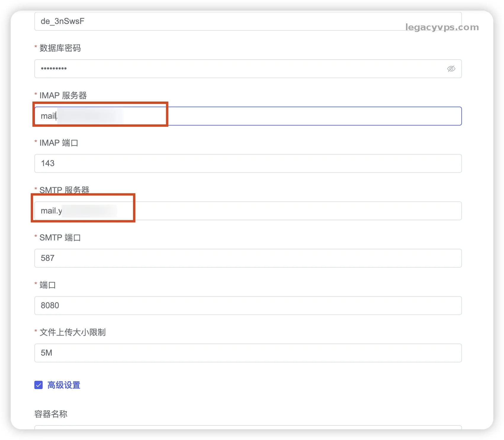Click the IMAP 服务器 label text
Image resolution: width=504 pixels, height=440 pixels.
click(x=63, y=95)
